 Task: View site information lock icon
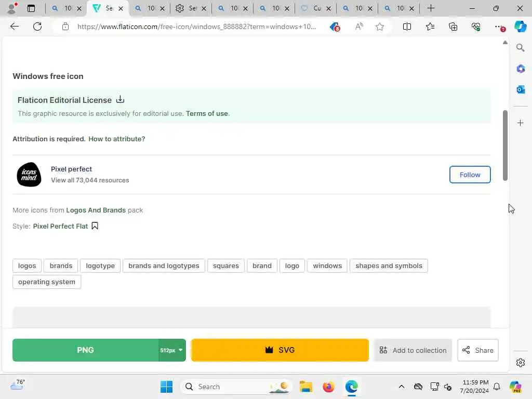(65, 26)
